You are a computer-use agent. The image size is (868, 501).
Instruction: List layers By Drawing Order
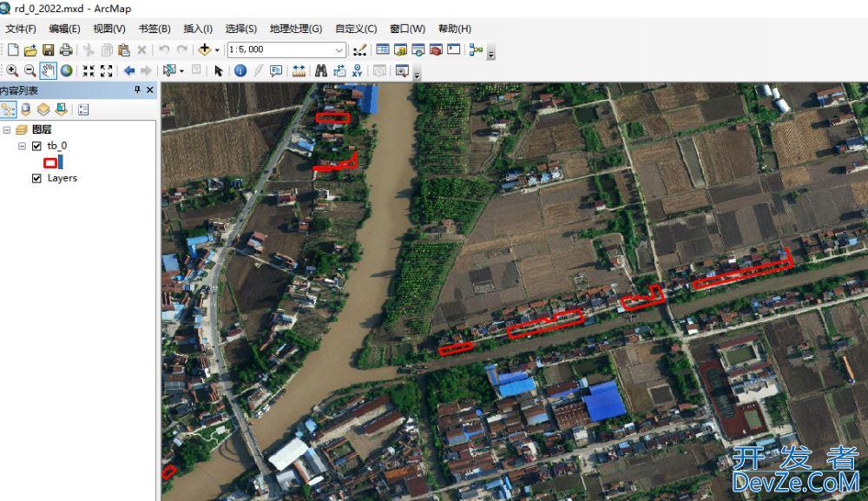point(9,109)
